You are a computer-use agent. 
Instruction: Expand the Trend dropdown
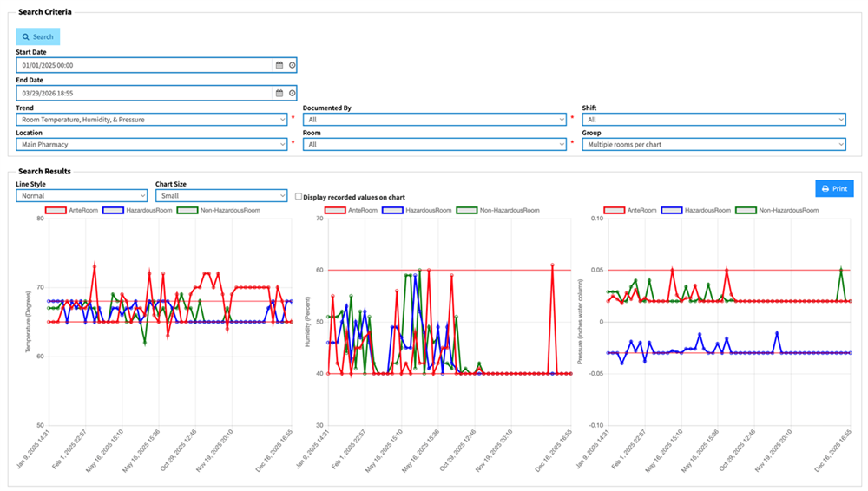(x=151, y=120)
